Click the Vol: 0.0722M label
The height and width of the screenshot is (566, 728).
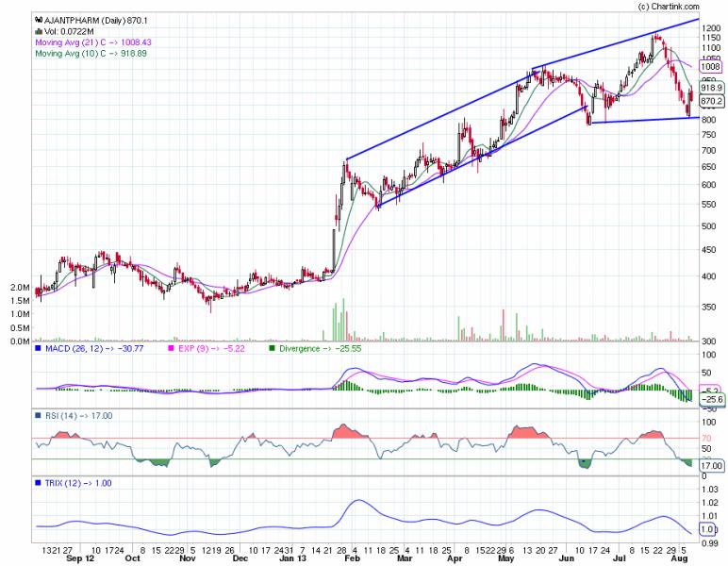(69, 31)
